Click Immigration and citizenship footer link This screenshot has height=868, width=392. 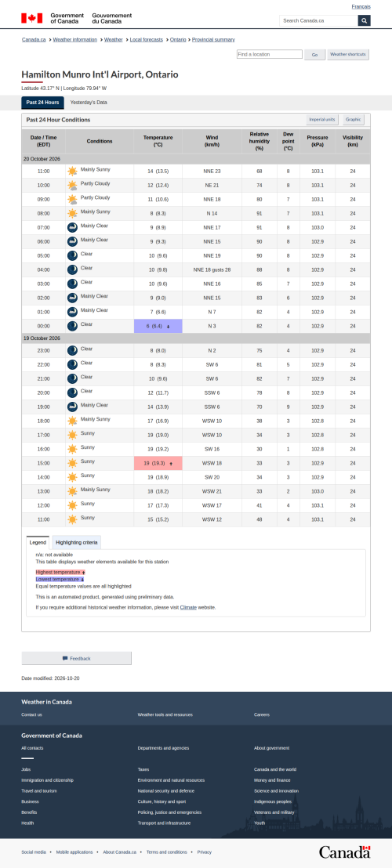48,780
